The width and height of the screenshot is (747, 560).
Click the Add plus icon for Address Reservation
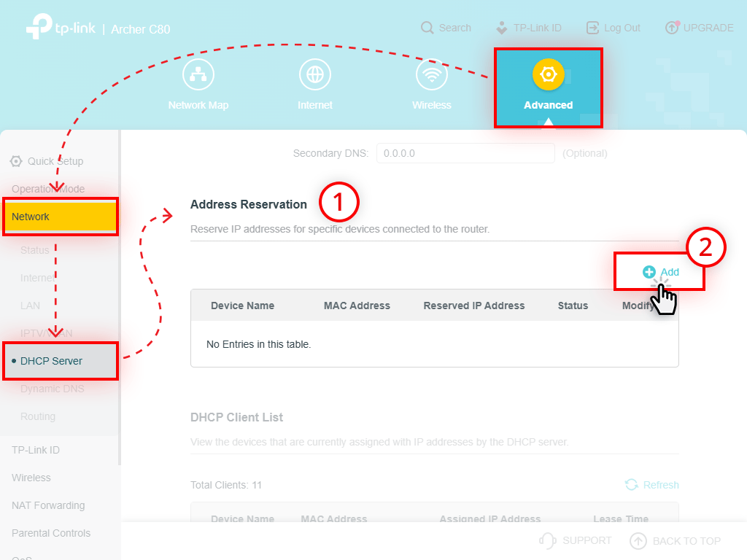(649, 271)
